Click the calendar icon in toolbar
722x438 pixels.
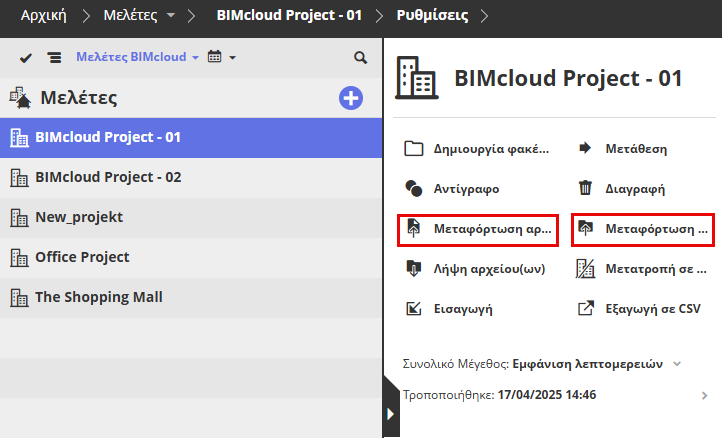[215, 57]
